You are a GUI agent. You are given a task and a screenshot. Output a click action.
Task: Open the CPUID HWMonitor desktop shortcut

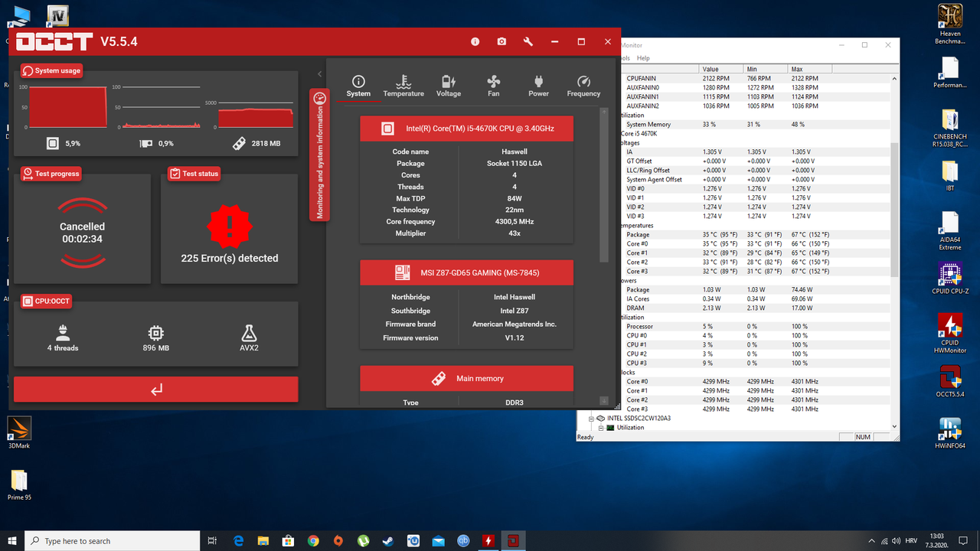(949, 332)
